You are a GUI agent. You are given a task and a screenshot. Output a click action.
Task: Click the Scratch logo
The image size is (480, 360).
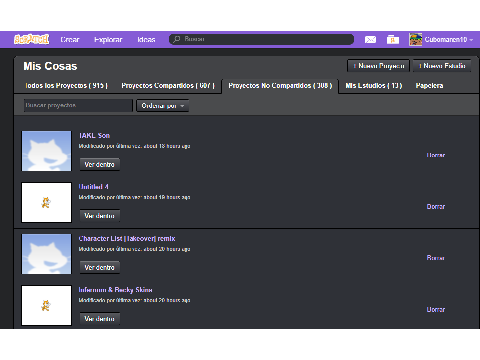click(x=32, y=39)
